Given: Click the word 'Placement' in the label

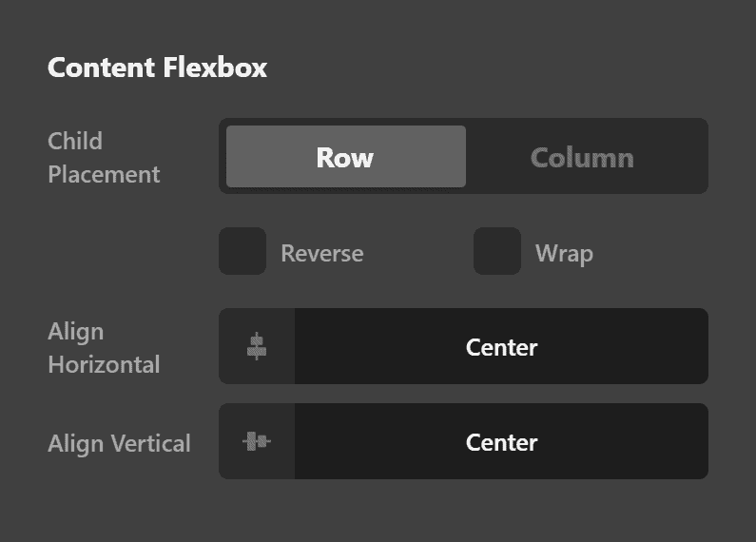Looking at the screenshot, I should [x=104, y=175].
